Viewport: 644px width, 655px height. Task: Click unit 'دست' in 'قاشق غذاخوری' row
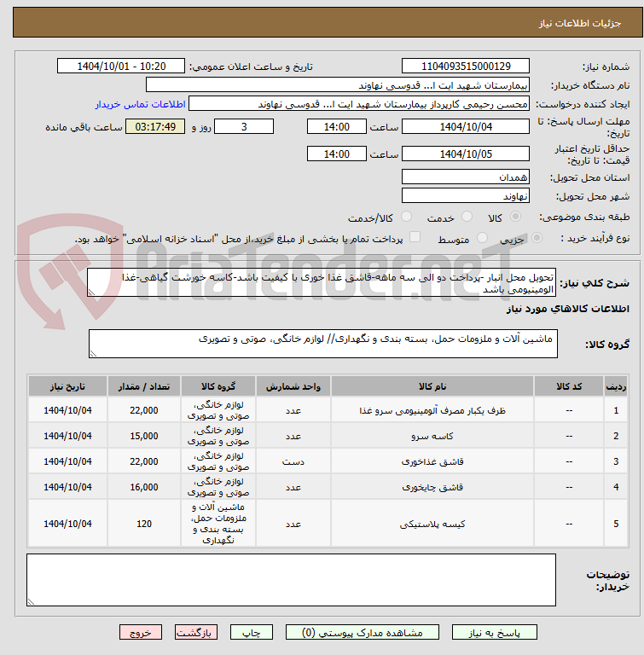293,461
